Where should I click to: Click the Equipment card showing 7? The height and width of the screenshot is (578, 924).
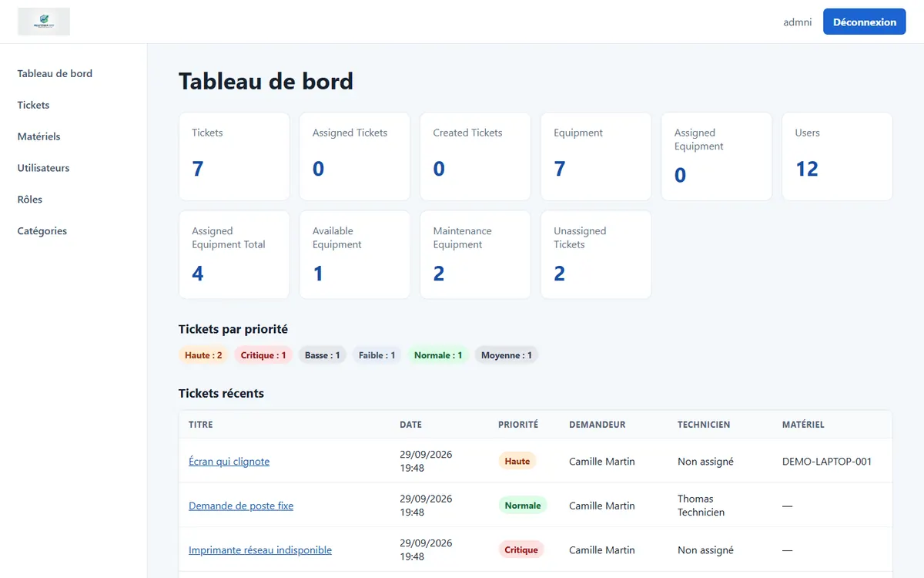click(x=596, y=156)
